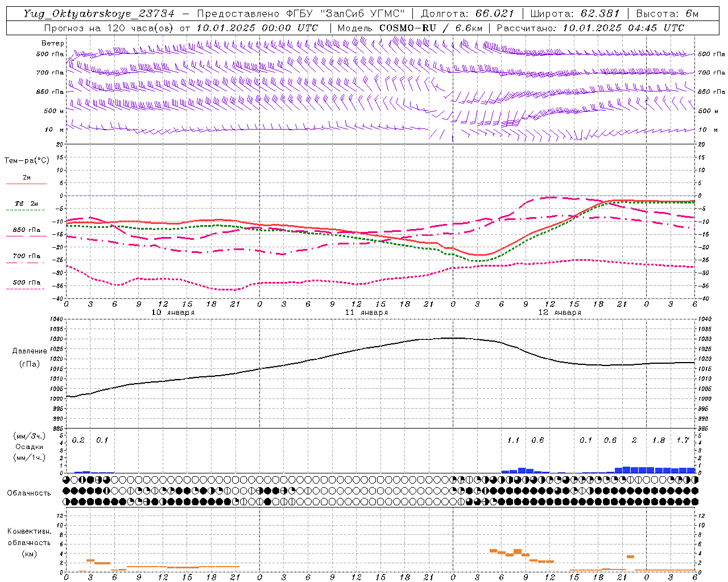Click the '2м' temperature legend entry
This screenshot has width=728, height=582.
tap(27, 178)
